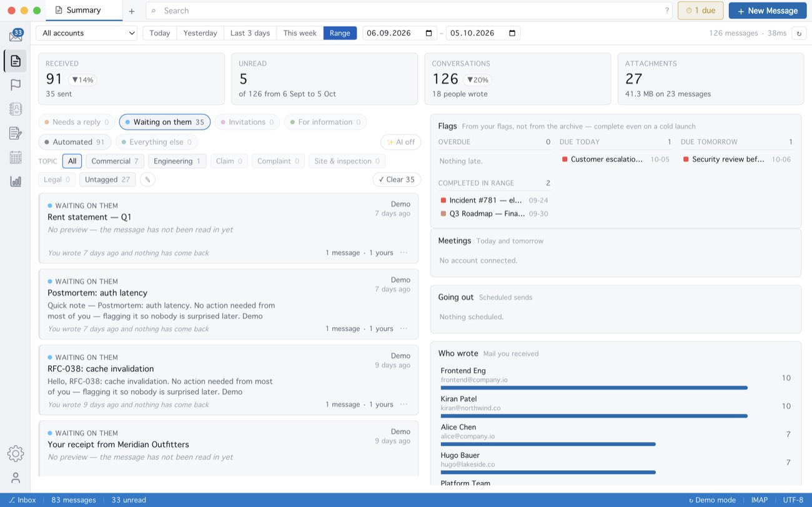Screen dimensions: 812x507
Task: Select the Summary document icon in sidebar
Action: [16, 61]
